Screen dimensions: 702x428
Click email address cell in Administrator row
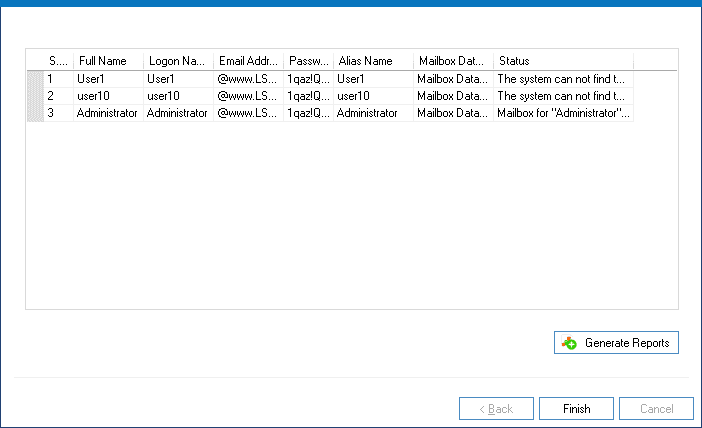[248, 113]
